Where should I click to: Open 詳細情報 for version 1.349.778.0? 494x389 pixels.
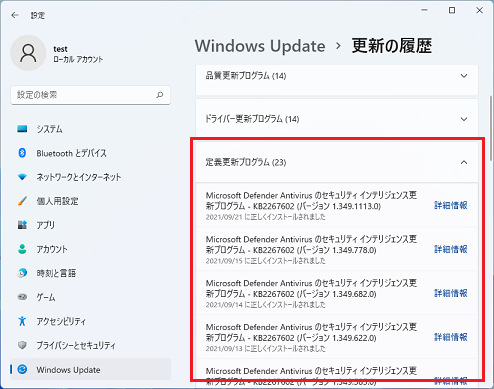tap(451, 249)
